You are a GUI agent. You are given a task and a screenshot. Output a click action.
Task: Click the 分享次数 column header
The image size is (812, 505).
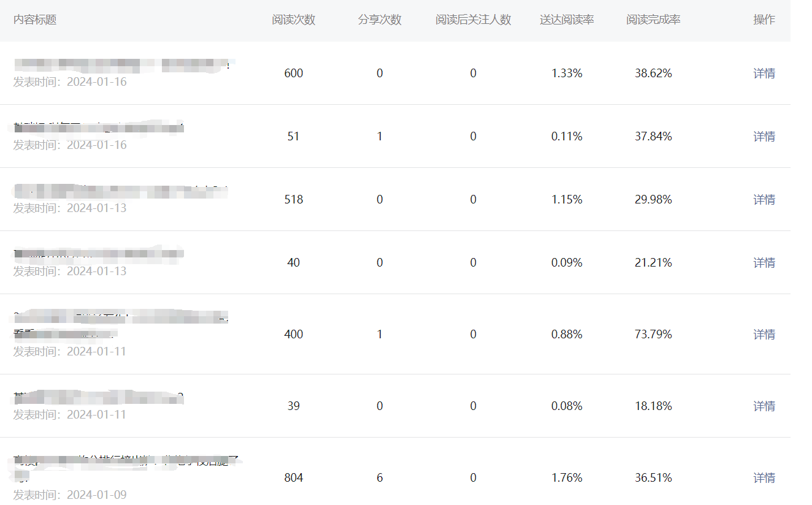click(x=380, y=20)
